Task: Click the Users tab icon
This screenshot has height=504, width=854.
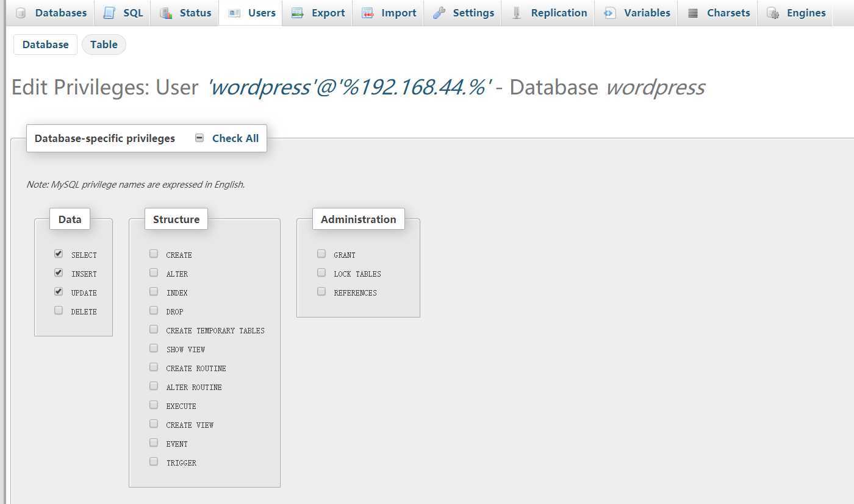Action: click(x=234, y=13)
